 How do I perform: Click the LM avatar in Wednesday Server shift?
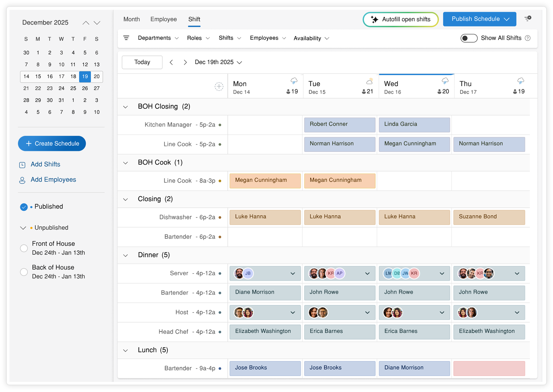point(388,274)
